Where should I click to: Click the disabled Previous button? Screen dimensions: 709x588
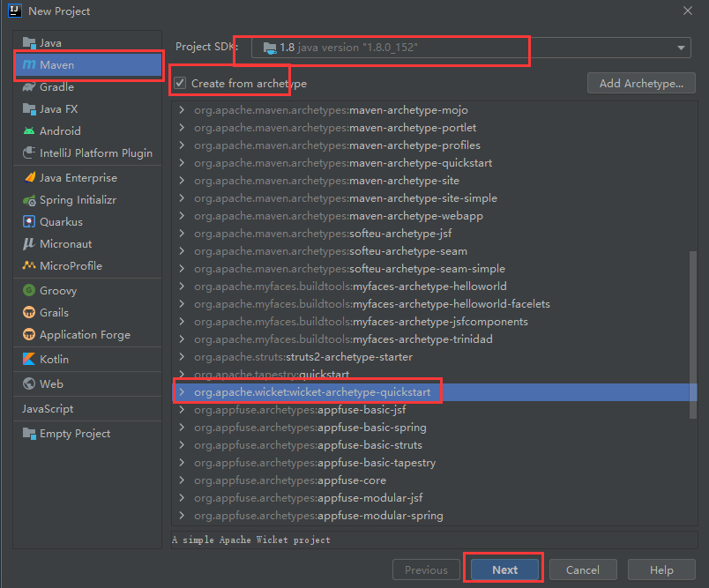(x=426, y=569)
